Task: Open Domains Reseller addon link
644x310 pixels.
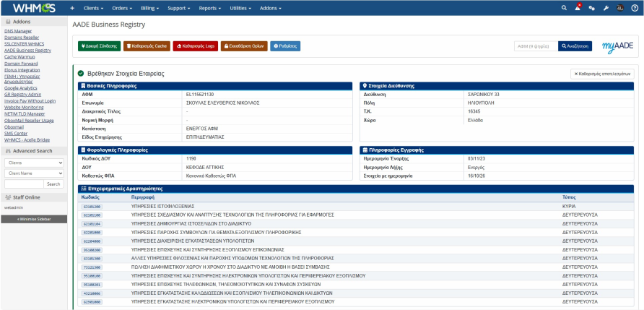Action: 22,38
